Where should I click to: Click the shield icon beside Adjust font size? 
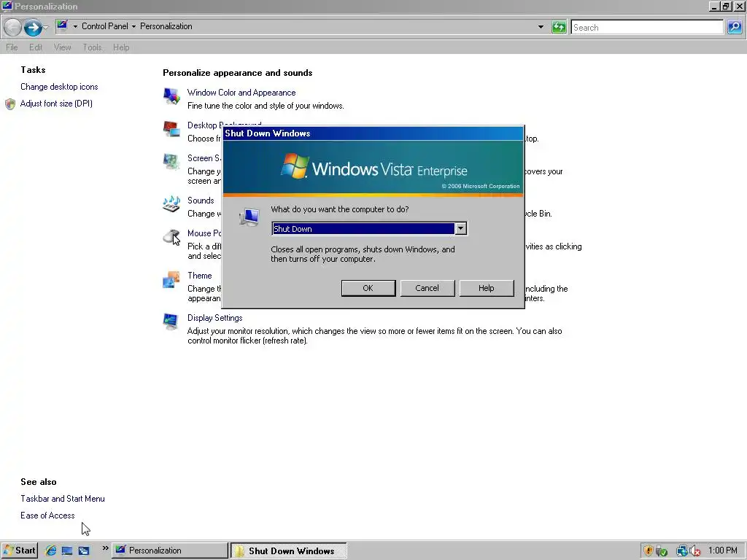10,104
